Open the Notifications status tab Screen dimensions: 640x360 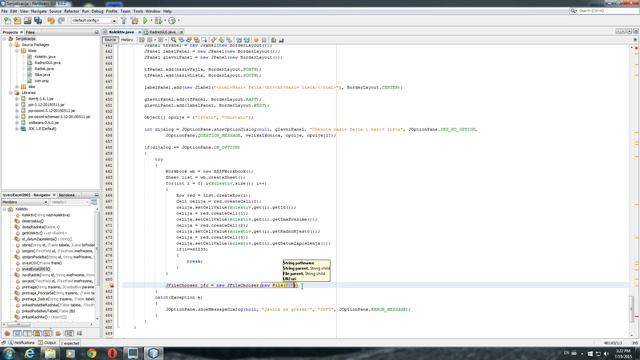(22, 343)
